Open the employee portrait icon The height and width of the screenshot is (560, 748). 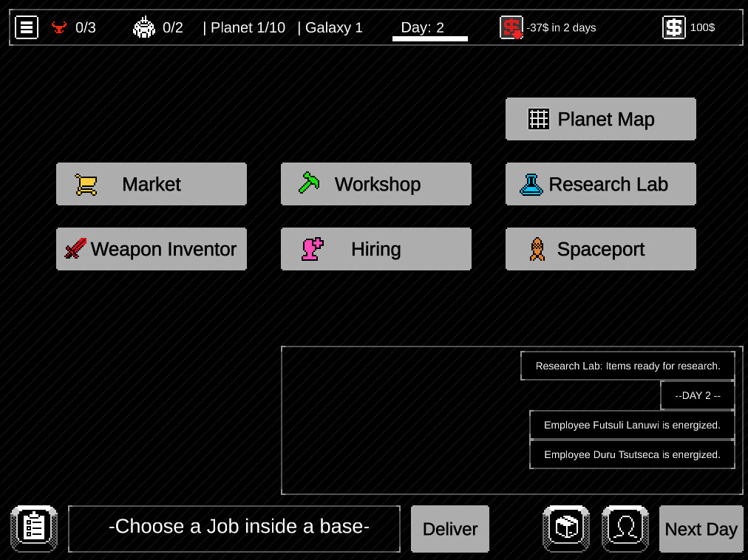(625, 528)
